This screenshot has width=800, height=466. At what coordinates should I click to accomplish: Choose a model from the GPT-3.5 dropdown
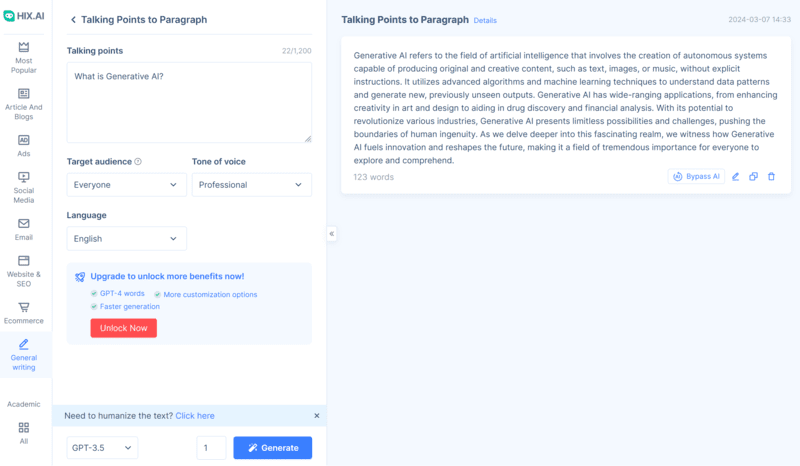[x=103, y=448]
